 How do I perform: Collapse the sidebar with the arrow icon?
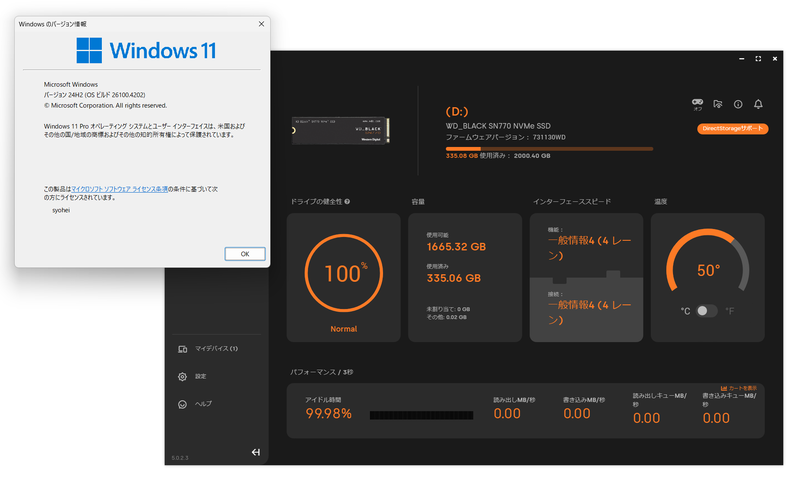pyautogui.click(x=256, y=452)
